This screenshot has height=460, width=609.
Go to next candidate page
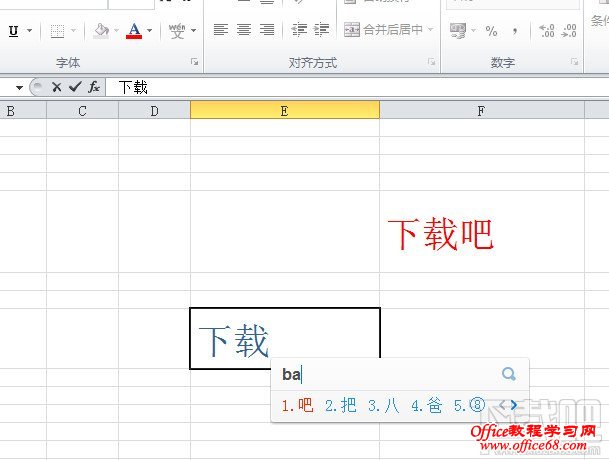(x=514, y=405)
